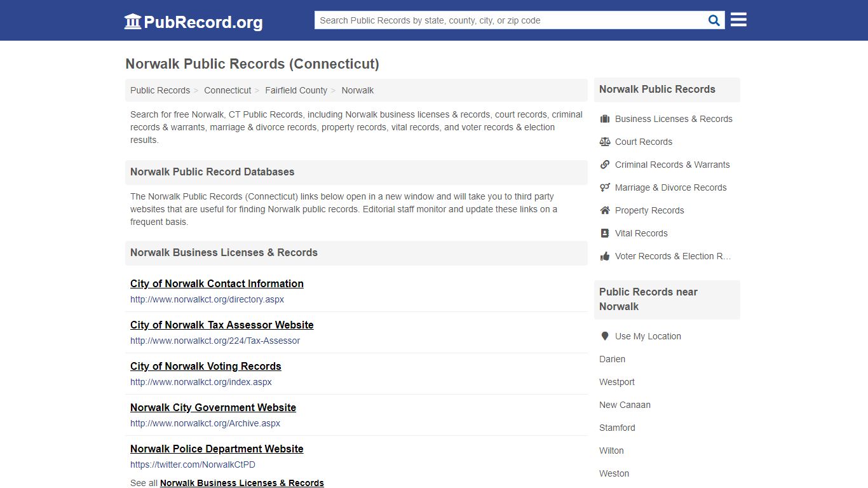The image size is (868, 488).
Task: Open the hamburger menu icon
Action: pos(738,20)
